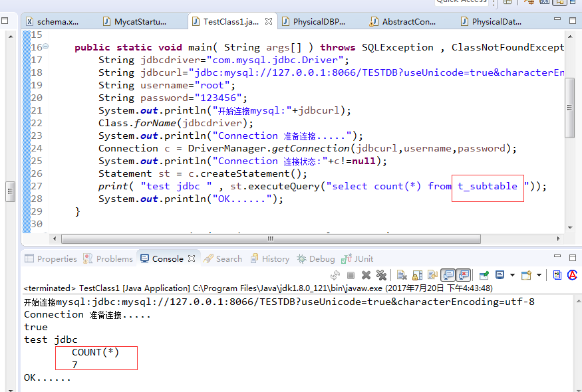Screen dimensions: 582x392
Task: Toggle the red circled A ANSI console icon
Action: 572,275
